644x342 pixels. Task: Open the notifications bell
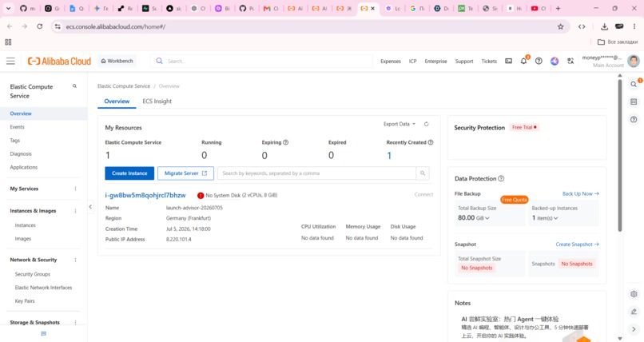pos(523,62)
